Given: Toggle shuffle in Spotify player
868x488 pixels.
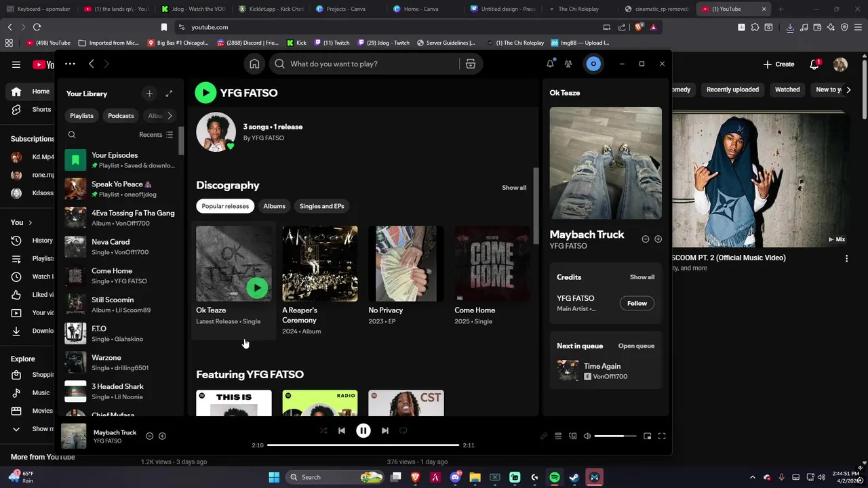Looking at the screenshot, I should (x=323, y=430).
